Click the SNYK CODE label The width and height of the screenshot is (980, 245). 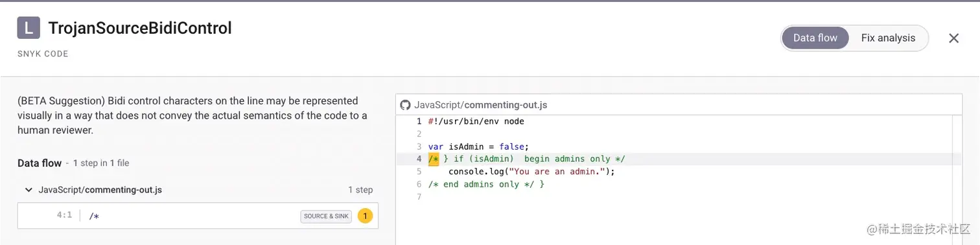pos(43,54)
